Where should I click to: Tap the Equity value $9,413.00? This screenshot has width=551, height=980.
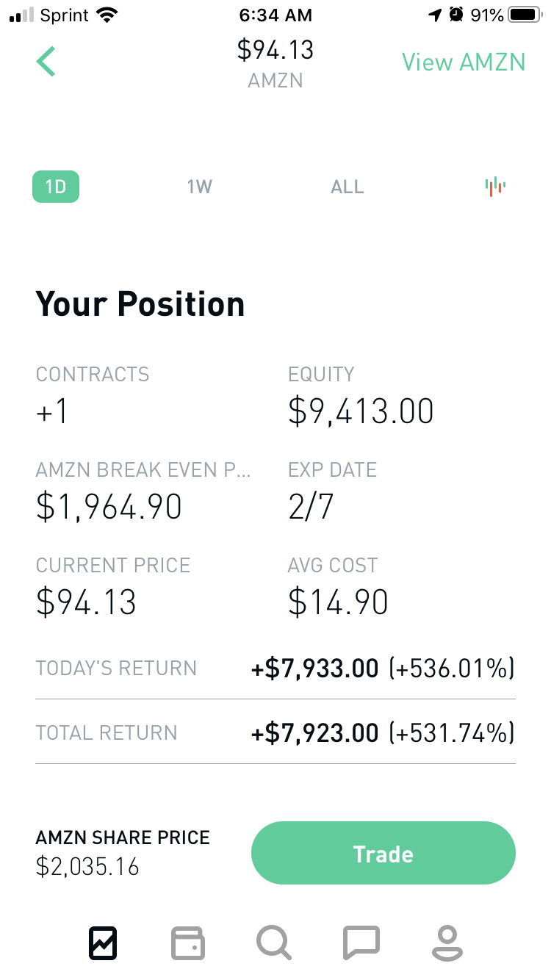(361, 412)
